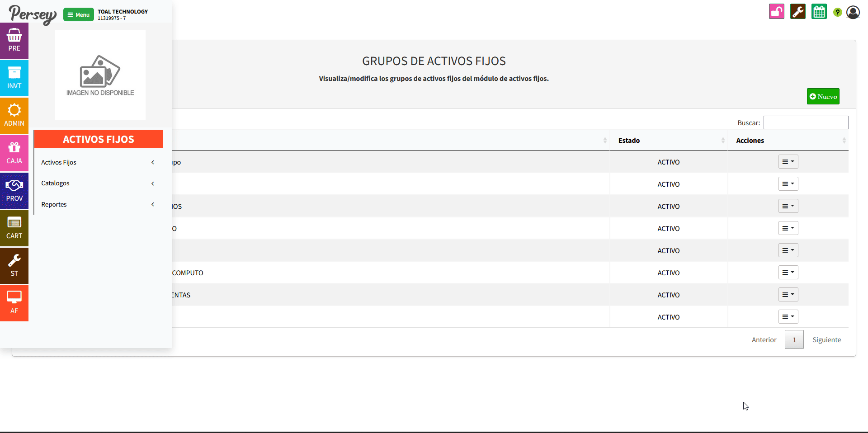Expand the Activos Fijos submenu
This screenshot has height=433, width=868.
click(x=98, y=162)
